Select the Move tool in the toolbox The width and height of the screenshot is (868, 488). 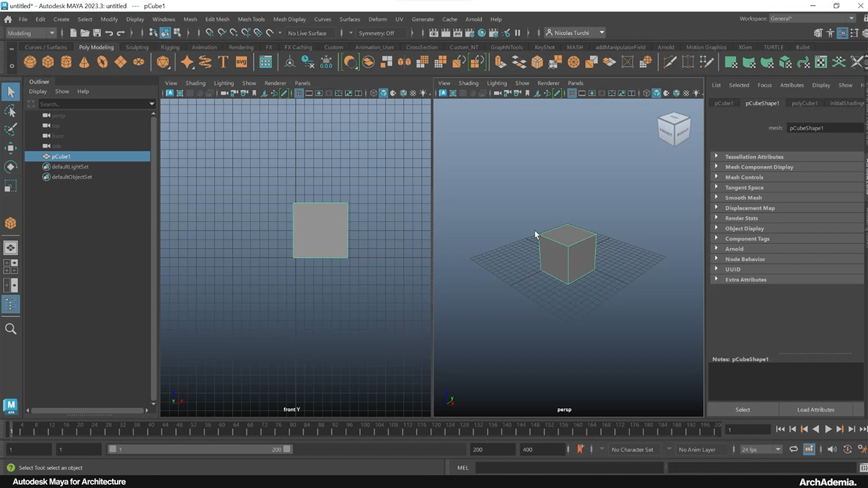[11, 148]
